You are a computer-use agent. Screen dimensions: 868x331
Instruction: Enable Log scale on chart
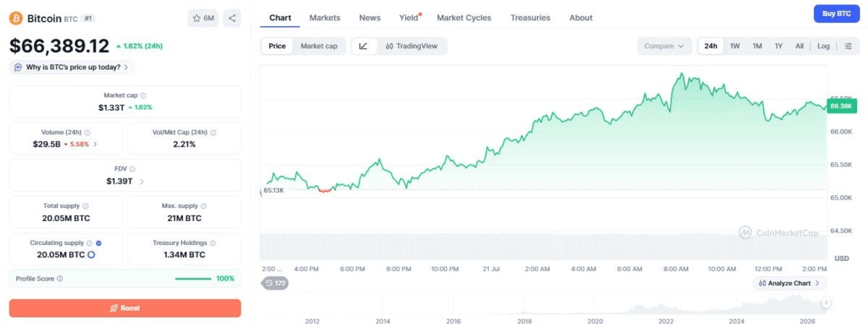[x=823, y=46]
